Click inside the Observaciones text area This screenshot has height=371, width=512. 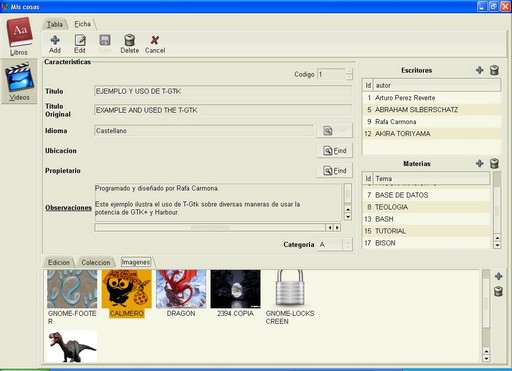(x=218, y=202)
